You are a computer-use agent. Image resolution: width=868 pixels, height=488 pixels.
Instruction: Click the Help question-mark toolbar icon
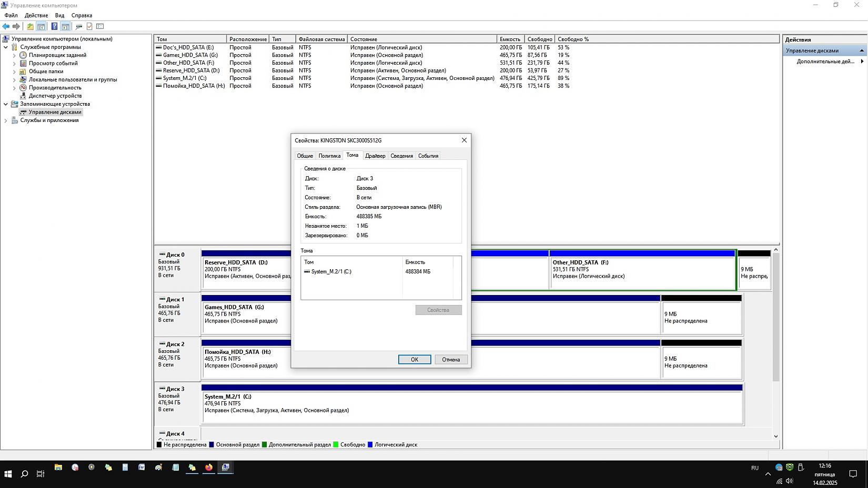[x=54, y=26]
